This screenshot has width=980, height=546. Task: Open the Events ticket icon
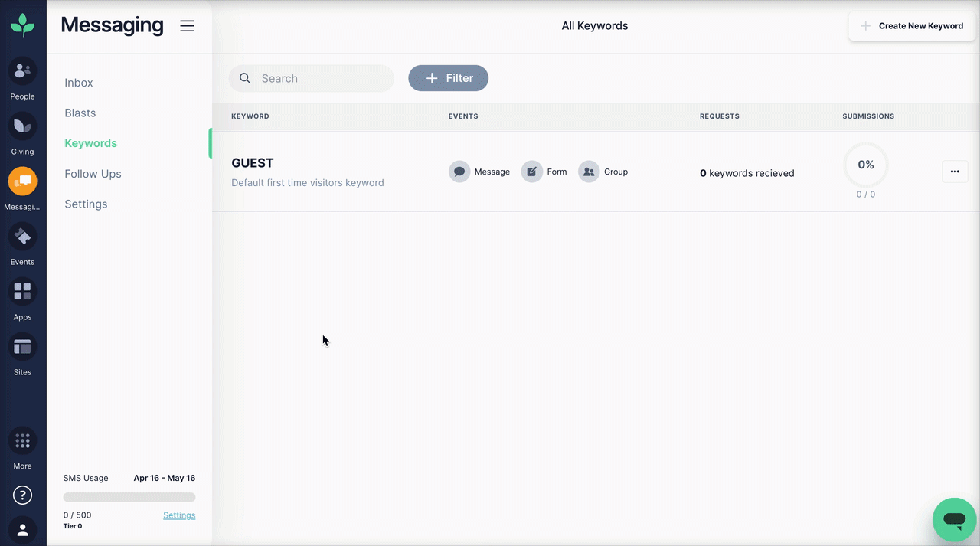pos(22,237)
